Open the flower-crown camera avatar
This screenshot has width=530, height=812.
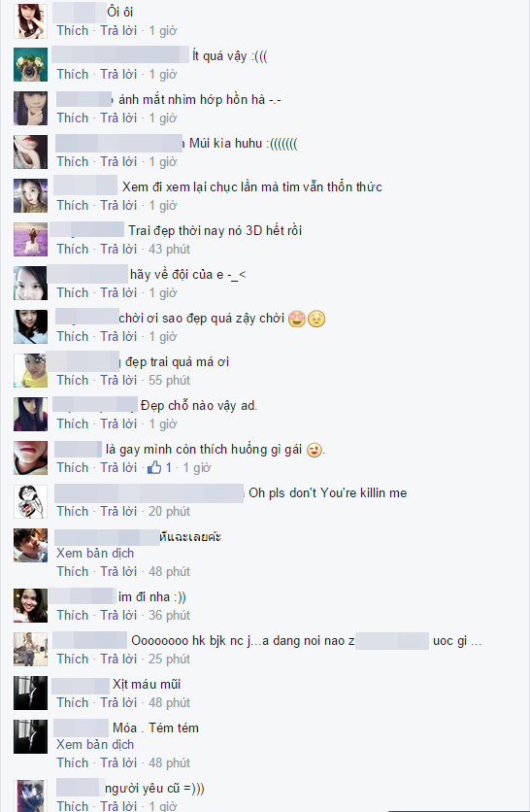(30, 65)
